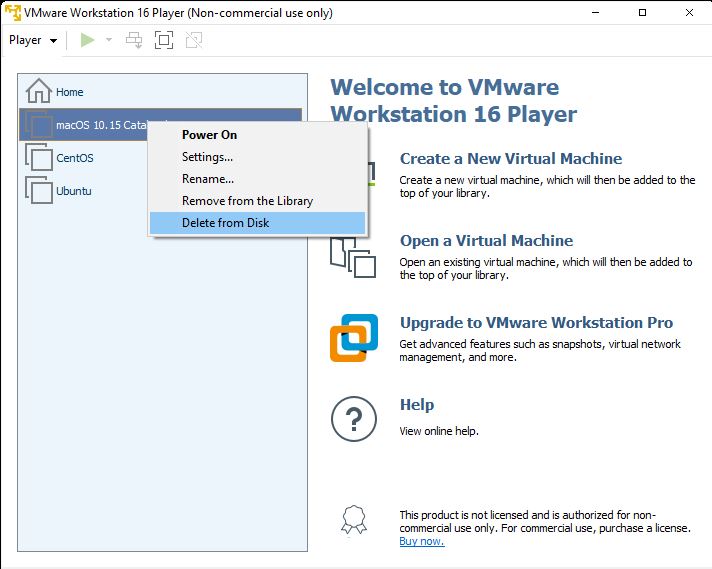Viewport: 712px width, 569px height.
Task: Click the license ribbon badge icon
Action: pyautogui.click(x=353, y=520)
